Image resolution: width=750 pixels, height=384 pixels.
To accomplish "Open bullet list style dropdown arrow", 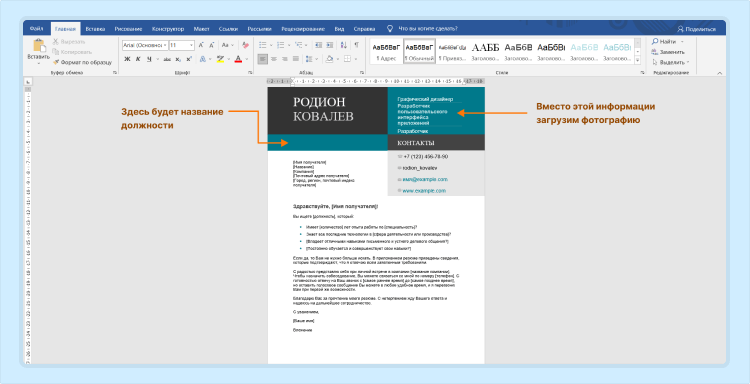I will (x=271, y=45).
